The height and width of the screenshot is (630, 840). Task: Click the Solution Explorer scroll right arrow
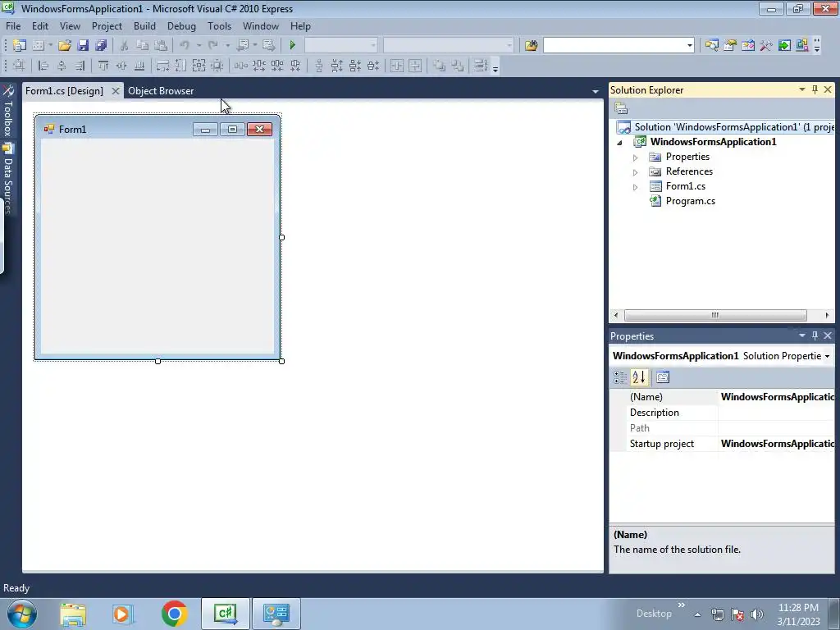tap(827, 315)
